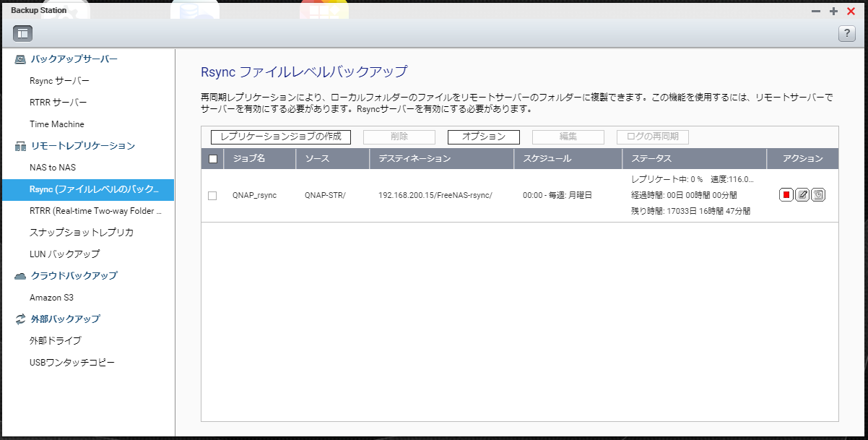
Task: Click the ログの再同期 button
Action: 653,137
